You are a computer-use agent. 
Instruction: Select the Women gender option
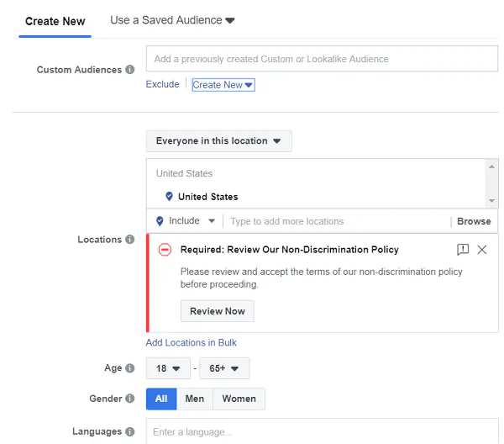[239, 399]
